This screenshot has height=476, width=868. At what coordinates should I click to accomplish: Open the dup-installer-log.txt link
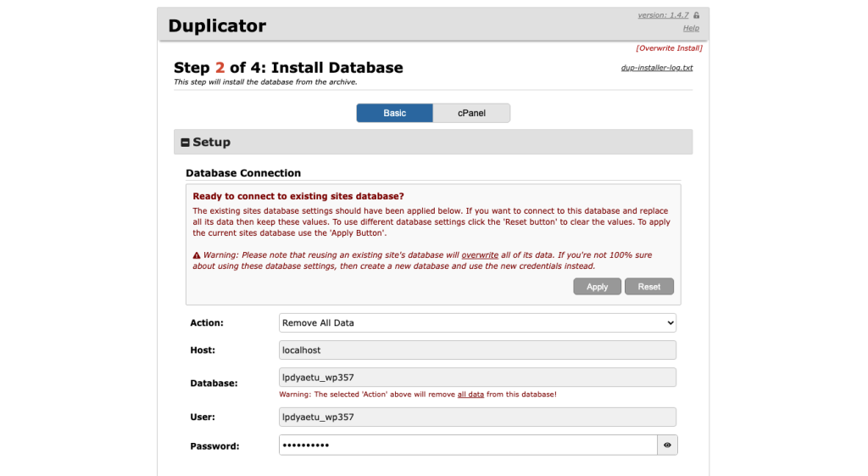point(657,68)
